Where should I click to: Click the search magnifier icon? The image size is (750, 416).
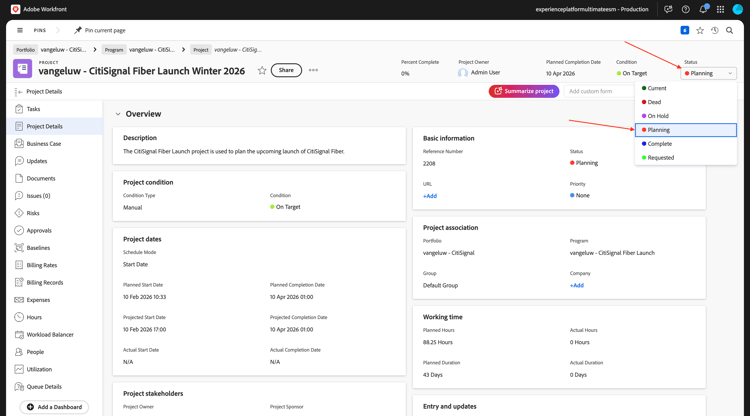(729, 30)
